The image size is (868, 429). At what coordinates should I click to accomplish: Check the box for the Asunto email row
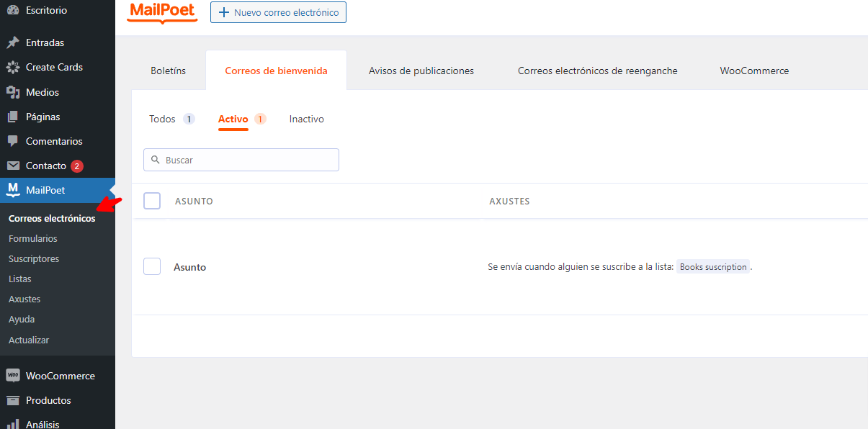152,266
